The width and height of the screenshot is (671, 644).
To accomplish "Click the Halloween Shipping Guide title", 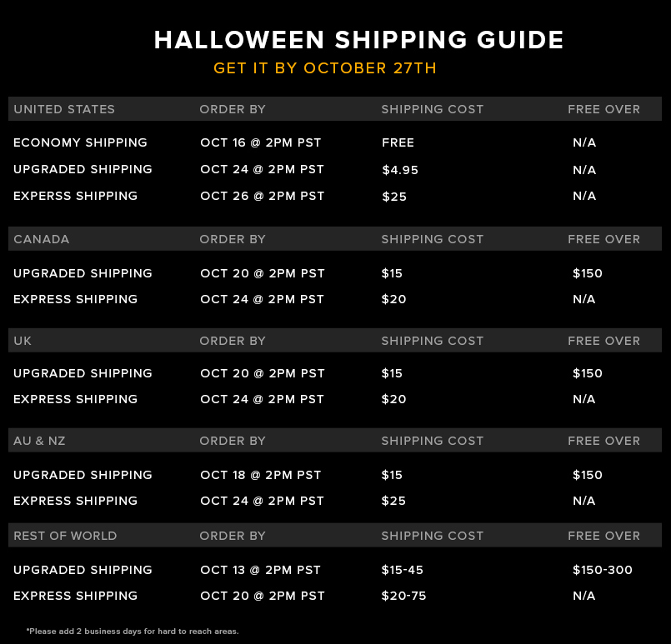I will pos(358,40).
